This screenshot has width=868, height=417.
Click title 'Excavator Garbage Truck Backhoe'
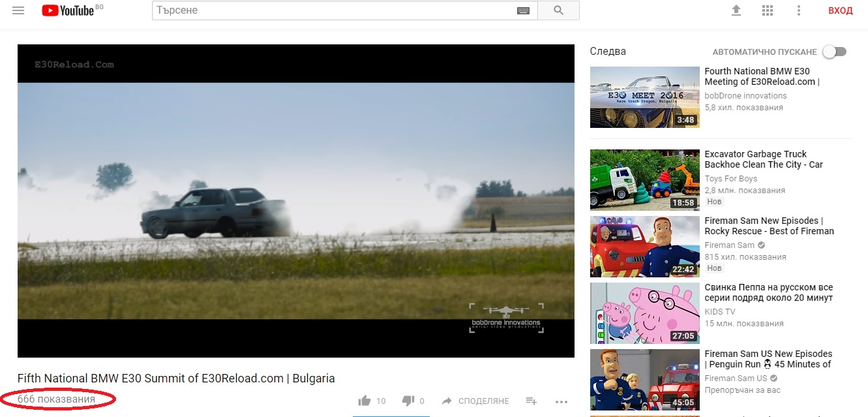(764, 159)
